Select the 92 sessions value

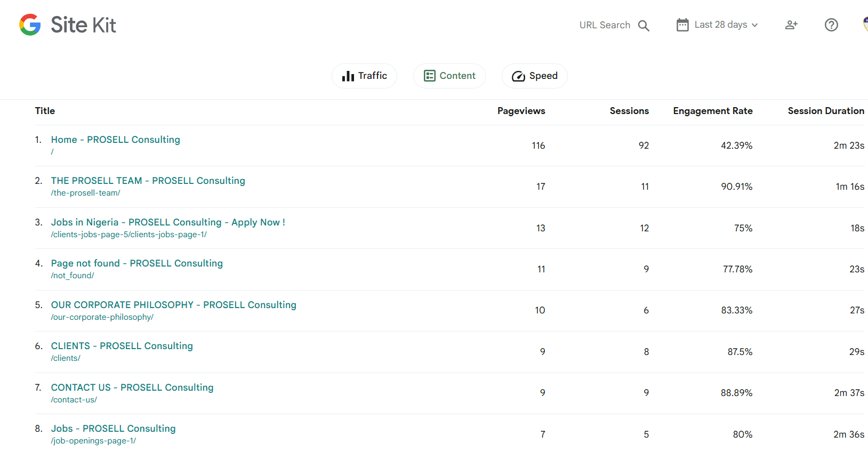pos(644,146)
